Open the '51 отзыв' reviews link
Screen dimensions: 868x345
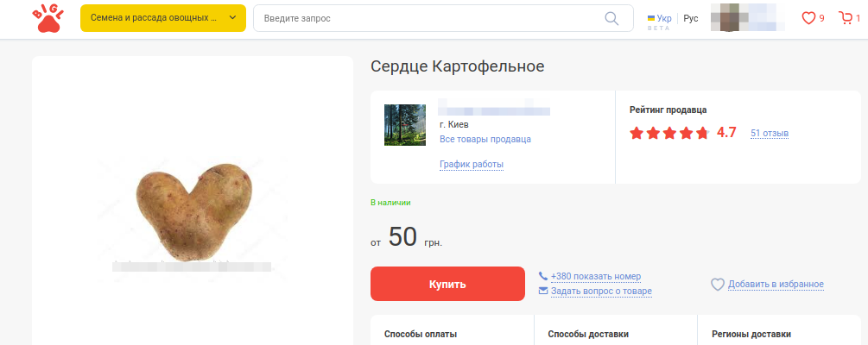tap(770, 133)
